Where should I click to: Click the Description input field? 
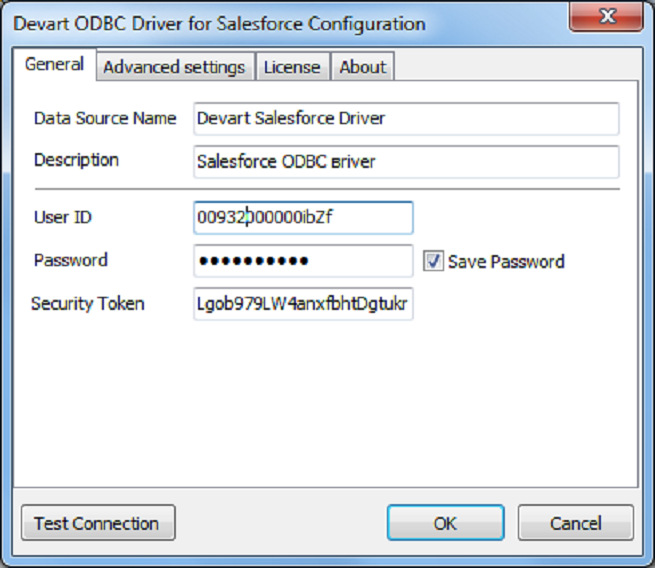click(406, 162)
